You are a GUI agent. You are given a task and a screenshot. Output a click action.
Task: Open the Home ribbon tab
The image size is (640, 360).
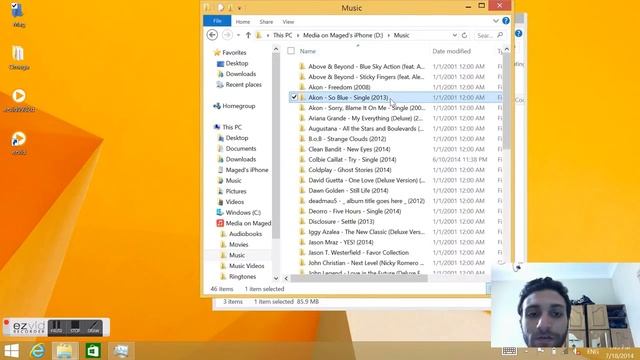click(x=242, y=22)
